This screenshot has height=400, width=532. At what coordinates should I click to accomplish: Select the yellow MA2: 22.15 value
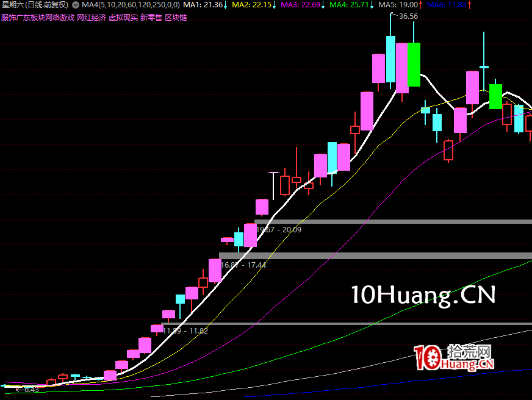(x=252, y=5)
